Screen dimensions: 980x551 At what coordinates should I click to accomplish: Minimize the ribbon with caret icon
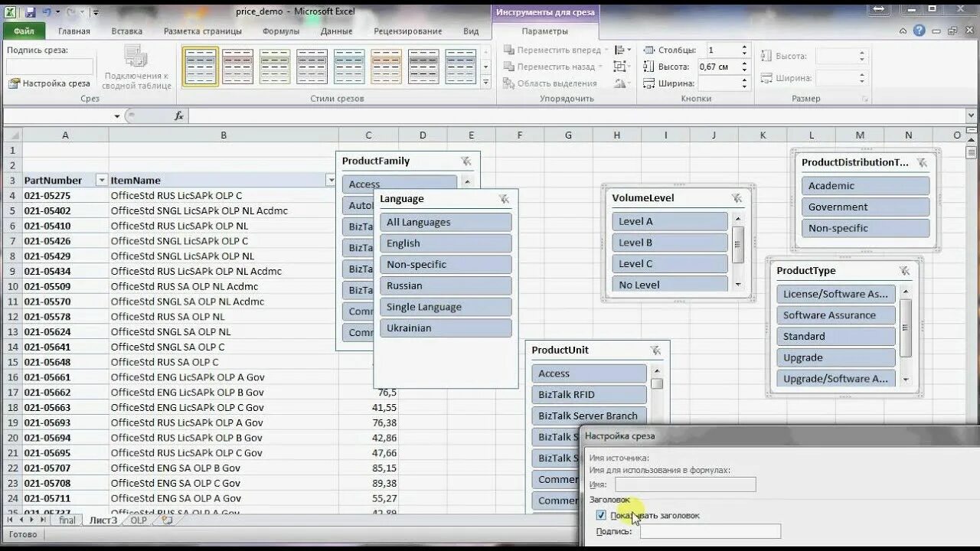coord(903,31)
